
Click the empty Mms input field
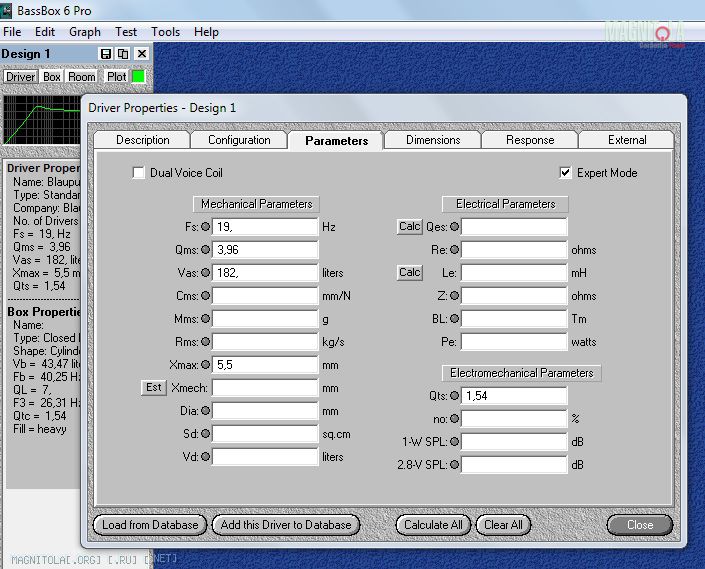[x=265, y=319]
